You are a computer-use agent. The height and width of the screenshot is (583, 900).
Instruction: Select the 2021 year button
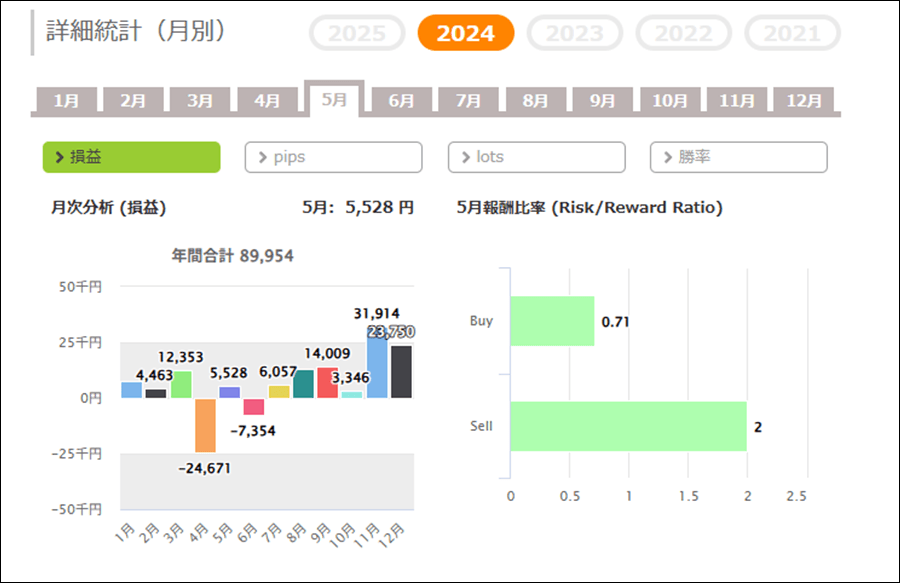[792, 33]
